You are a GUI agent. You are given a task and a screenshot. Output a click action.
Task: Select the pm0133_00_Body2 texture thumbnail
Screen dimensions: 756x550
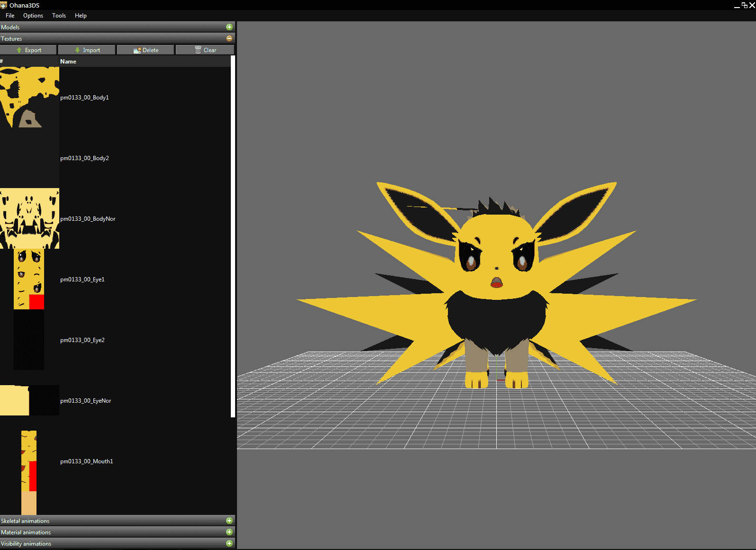pos(29,158)
